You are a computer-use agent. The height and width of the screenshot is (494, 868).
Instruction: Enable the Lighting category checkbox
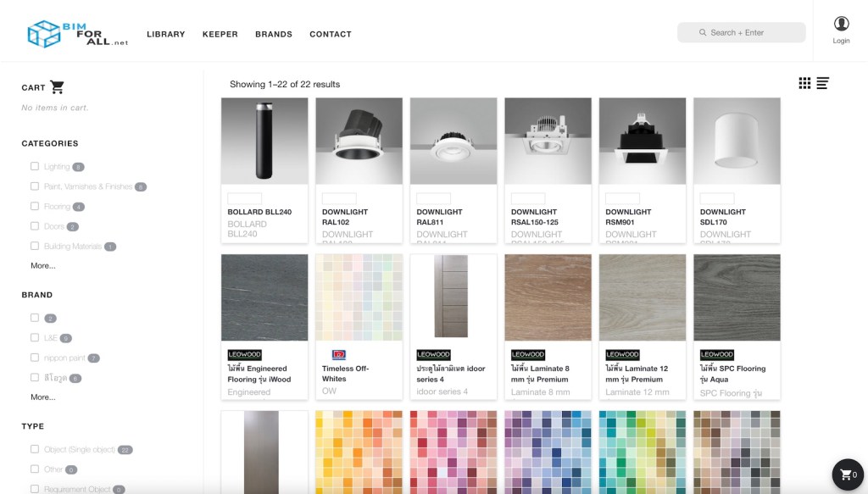[35, 166]
